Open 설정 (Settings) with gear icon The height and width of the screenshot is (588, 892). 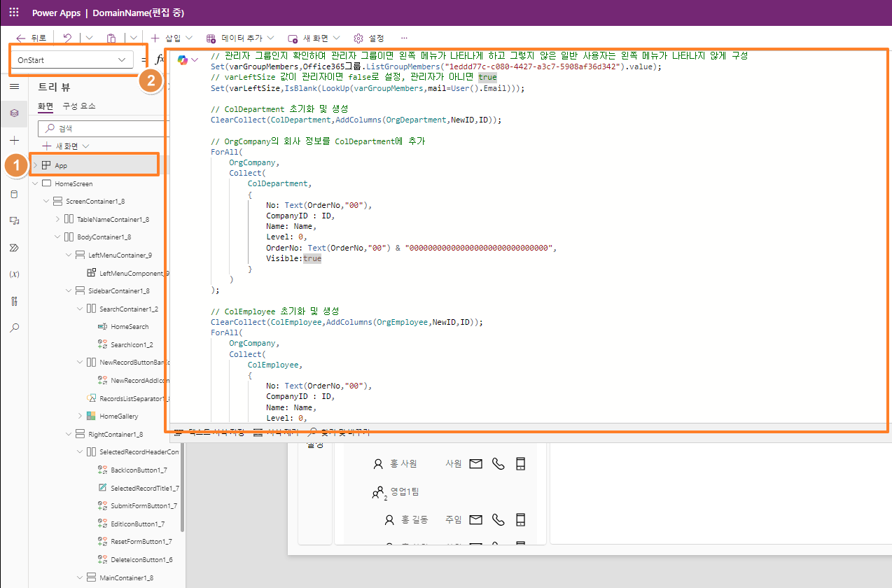point(369,38)
